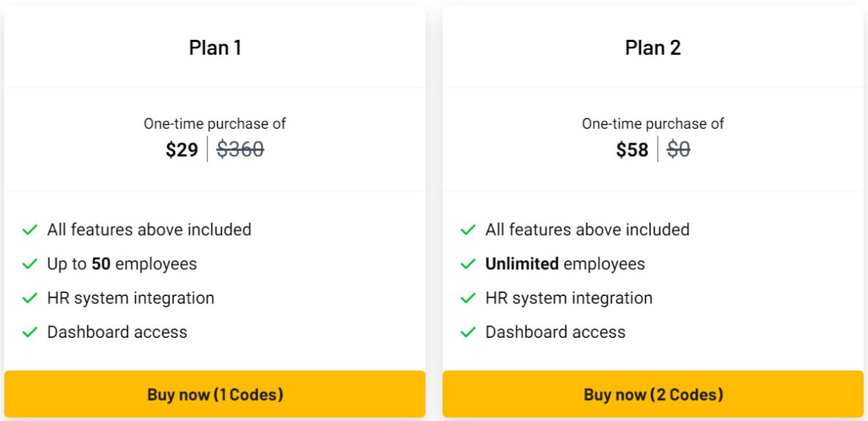This screenshot has width=868, height=421.
Task: Click the crossed-out $0 price in Plan 2
Action: coord(678,150)
